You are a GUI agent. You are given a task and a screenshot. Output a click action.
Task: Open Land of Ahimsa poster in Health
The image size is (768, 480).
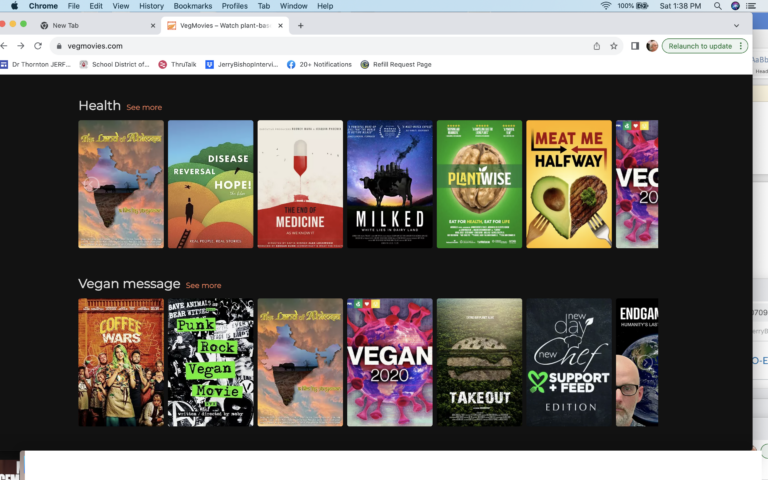coord(121,184)
